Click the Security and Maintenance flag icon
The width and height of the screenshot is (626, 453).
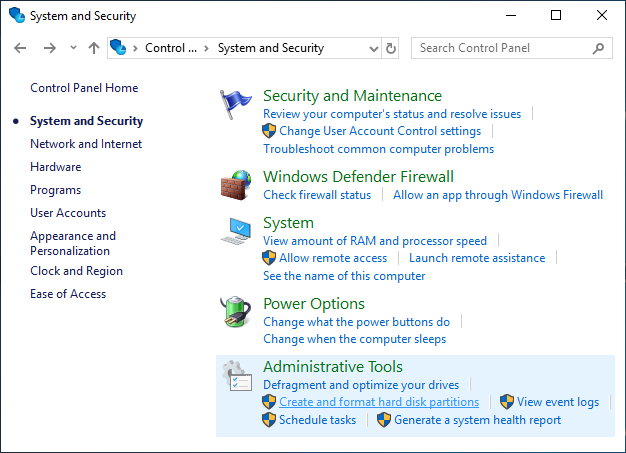tap(236, 104)
